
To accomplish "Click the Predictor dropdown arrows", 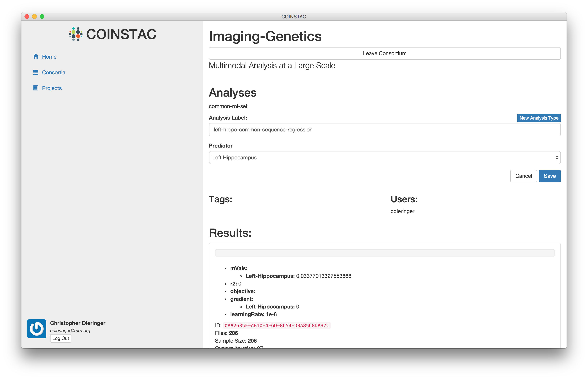I will (557, 158).
